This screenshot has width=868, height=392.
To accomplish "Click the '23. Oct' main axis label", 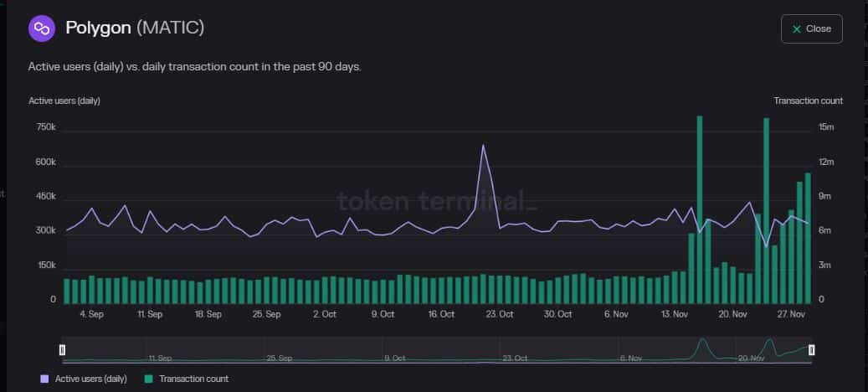I will tap(500, 314).
